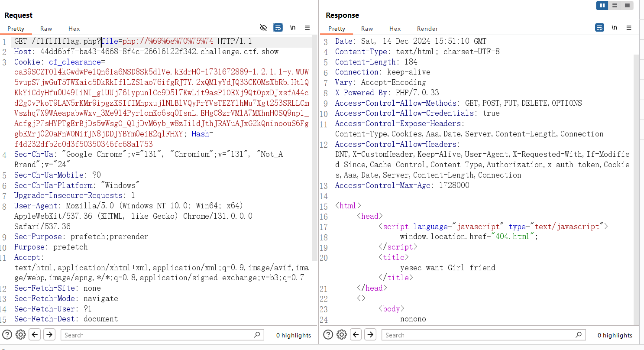Toggle hide-nonprintable eye icon in Request
Screen dimensions: 644x350
263,28
